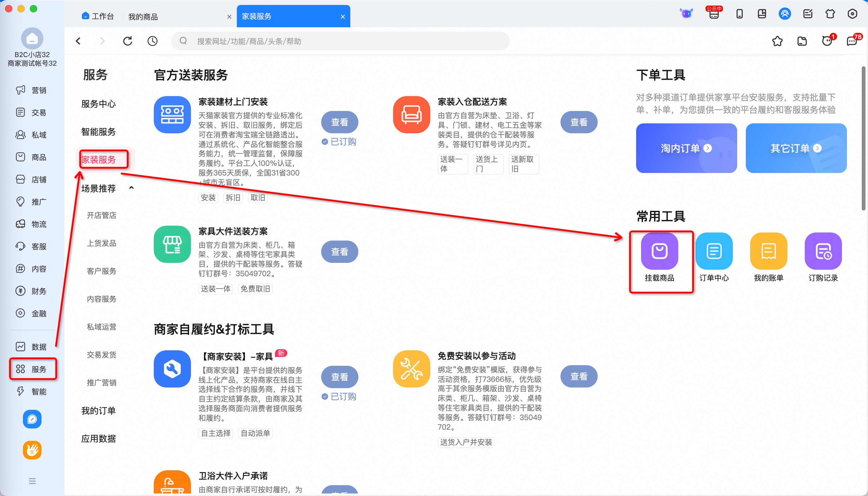Select 客户服务 under 场景推荐
This screenshot has height=496, width=868.
[101, 271]
